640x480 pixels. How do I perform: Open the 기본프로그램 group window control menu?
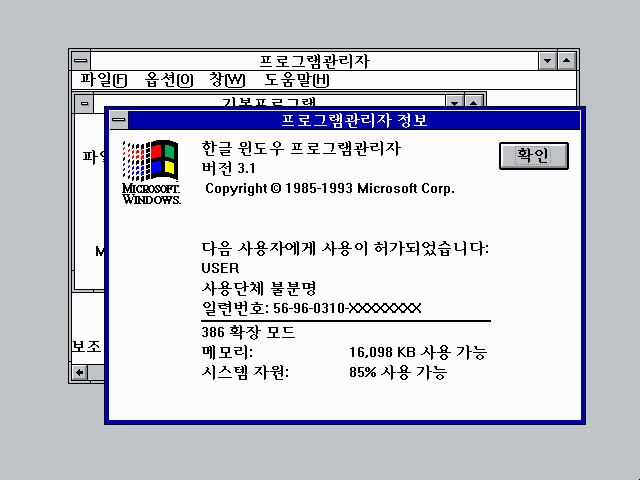point(84,103)
